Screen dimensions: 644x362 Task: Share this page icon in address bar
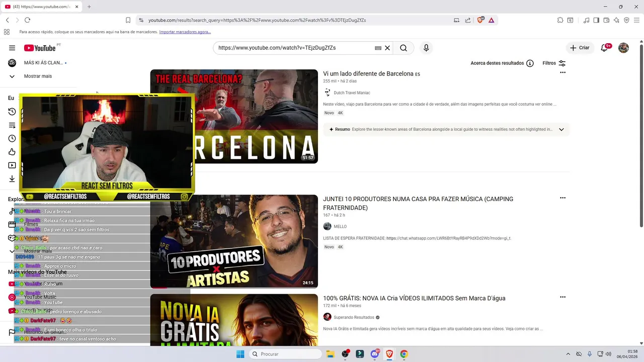coord(468,20)
